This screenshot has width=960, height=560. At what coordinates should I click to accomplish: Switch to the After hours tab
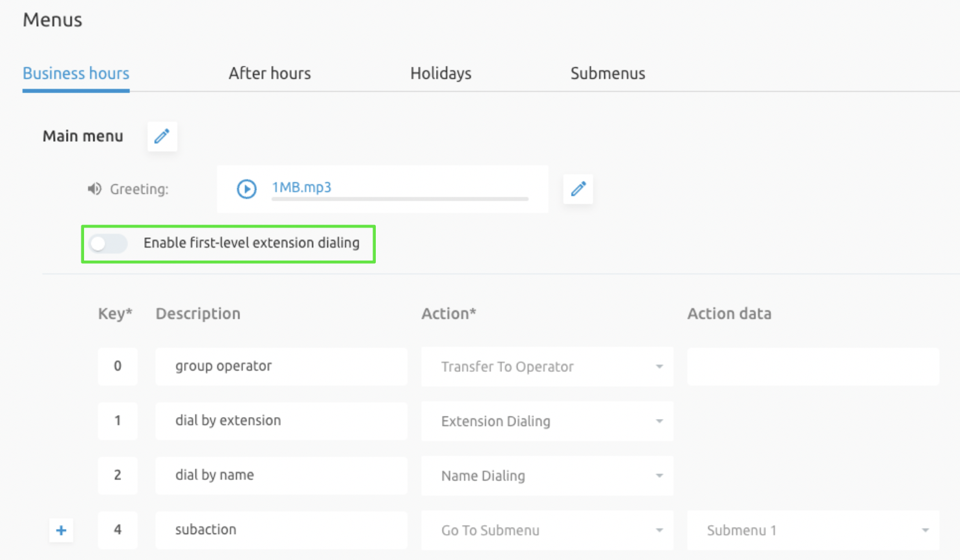270,74
